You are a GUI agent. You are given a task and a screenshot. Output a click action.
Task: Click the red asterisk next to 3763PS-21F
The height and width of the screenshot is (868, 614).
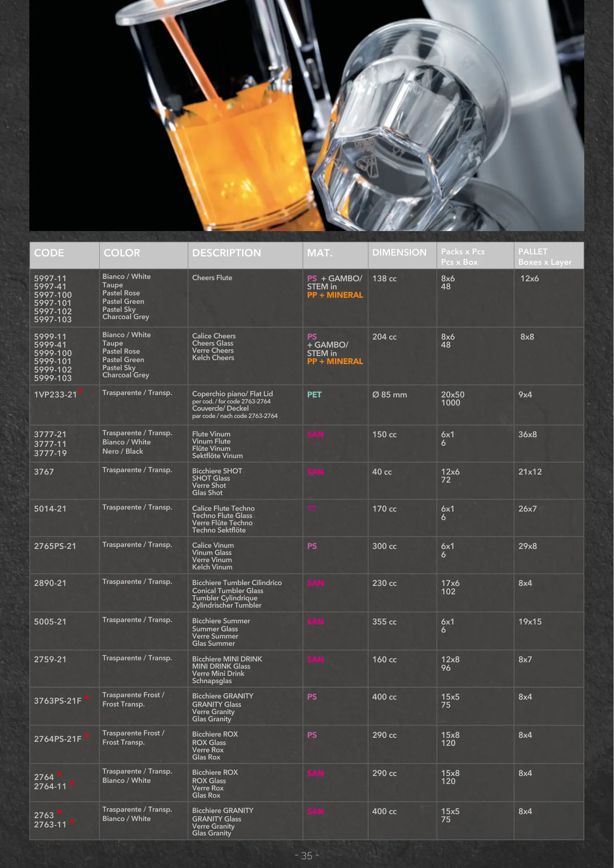(87, 698)
